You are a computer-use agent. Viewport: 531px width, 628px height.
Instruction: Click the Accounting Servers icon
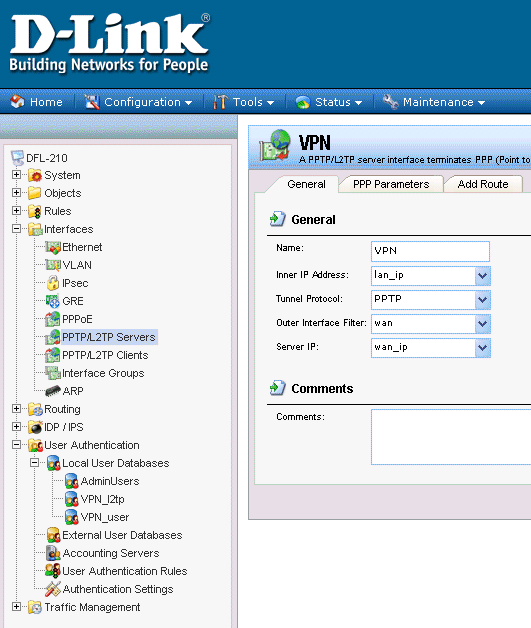53,553
